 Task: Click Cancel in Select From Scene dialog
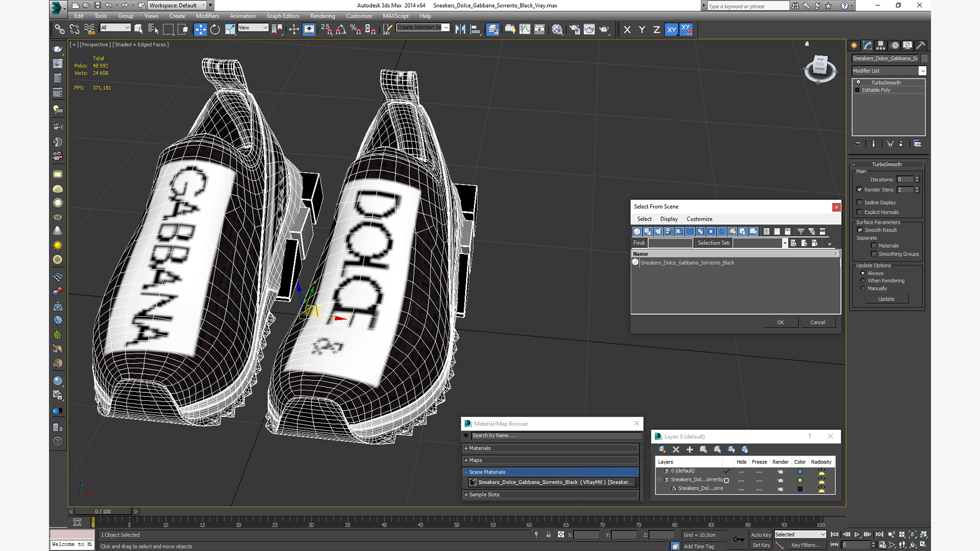pos(818,322)
